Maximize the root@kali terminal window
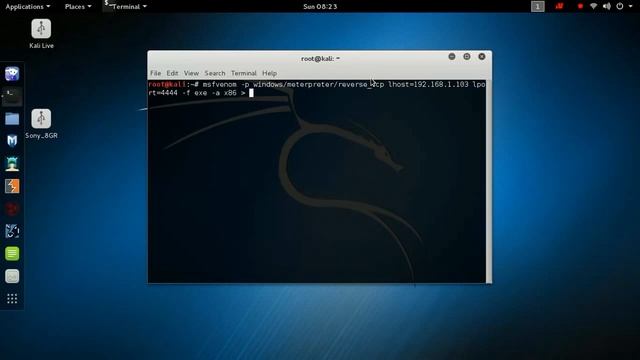Screen dimensions: 640x360 [x=467, y=57]
